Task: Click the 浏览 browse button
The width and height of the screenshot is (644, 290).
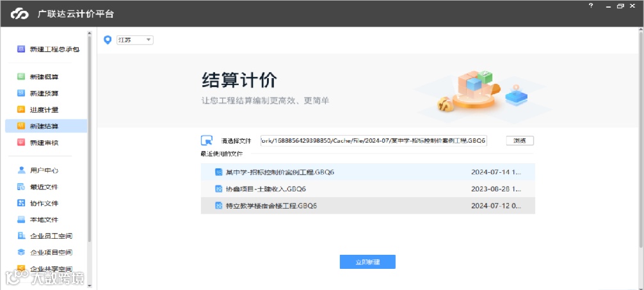Action: 520,140
